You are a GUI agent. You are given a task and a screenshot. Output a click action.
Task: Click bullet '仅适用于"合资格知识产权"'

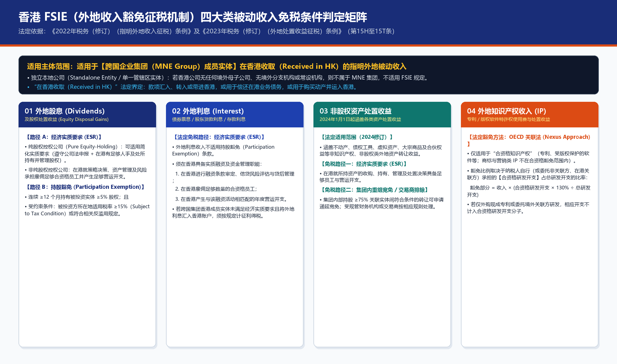pos(528,157)
